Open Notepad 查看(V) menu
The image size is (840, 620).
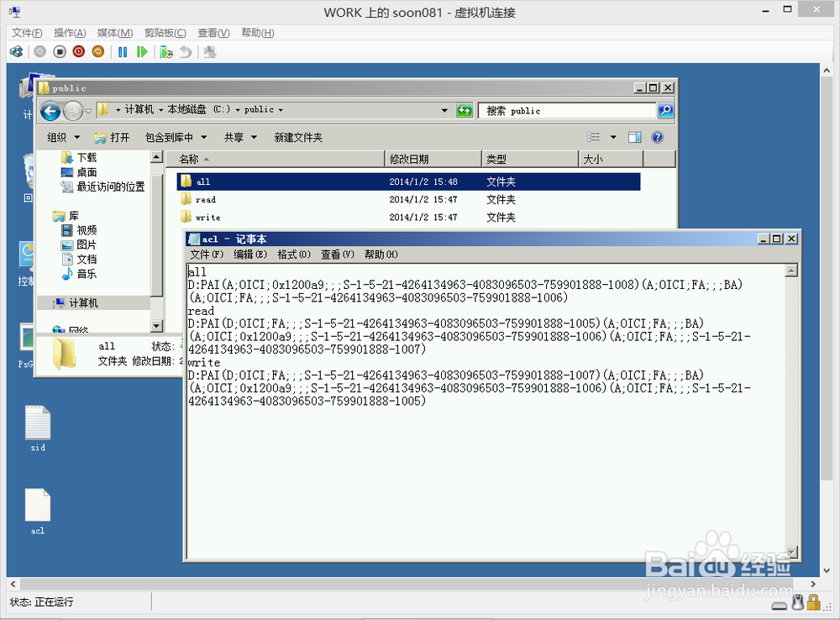tap(338, 255)
